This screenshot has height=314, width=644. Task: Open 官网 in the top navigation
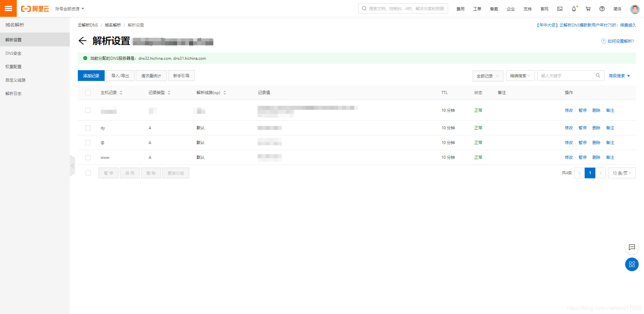544,9
